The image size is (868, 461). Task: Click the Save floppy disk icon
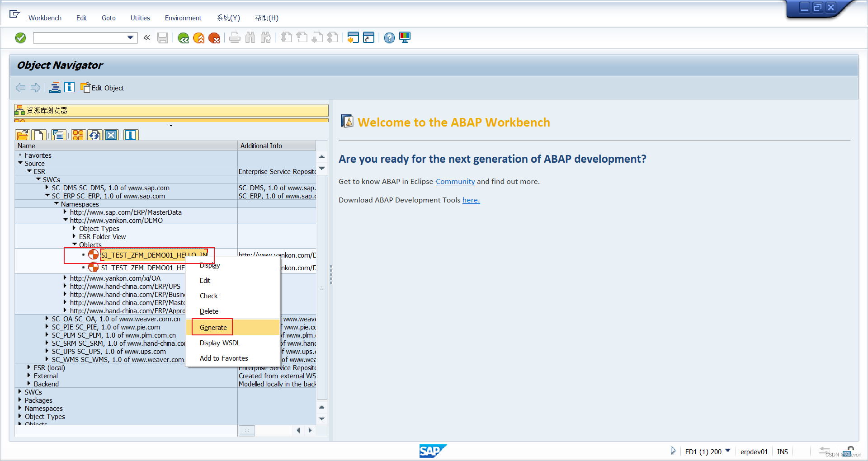click(x=162, y=38)
